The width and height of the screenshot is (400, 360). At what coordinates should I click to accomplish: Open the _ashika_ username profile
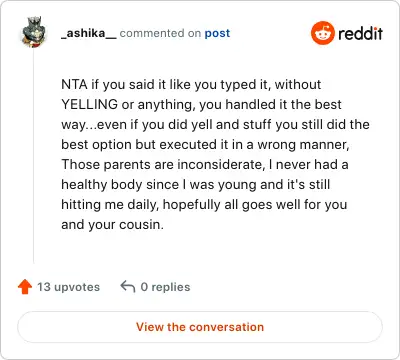tap(89, 33)
